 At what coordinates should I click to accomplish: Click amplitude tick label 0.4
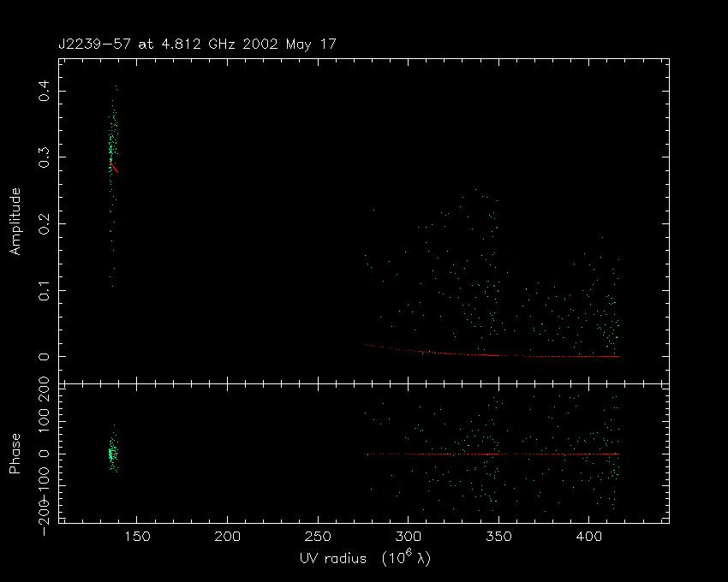(44, 91)
